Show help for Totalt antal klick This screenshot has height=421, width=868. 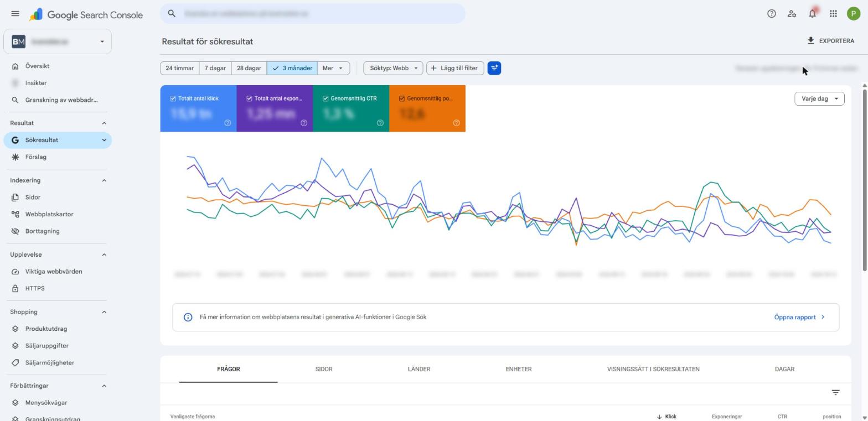(x=228, y=123)
